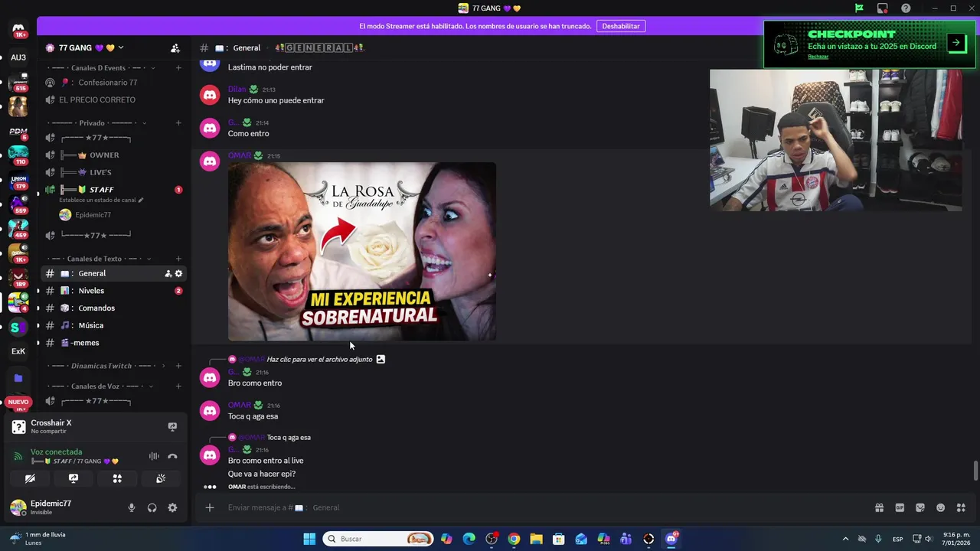Disconnect from voice call
The height and width of the screenshot is (551, 980).
(x=172, y=456)
